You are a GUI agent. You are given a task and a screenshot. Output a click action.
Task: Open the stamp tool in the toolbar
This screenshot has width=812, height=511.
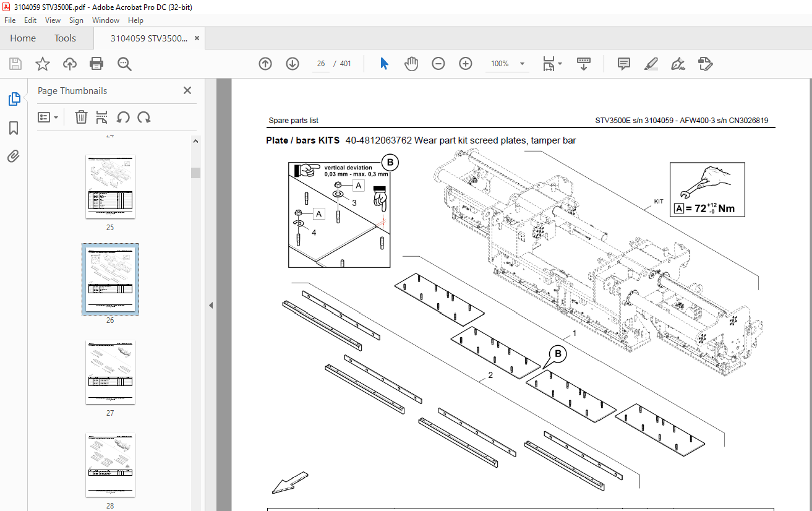706,64
